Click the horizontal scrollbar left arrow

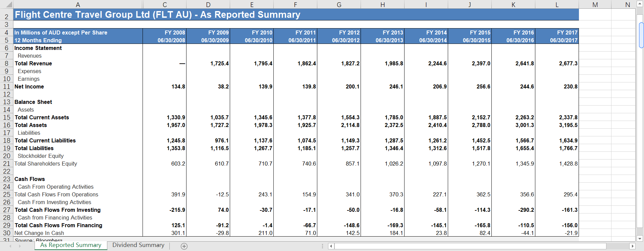tap(331, 246)
